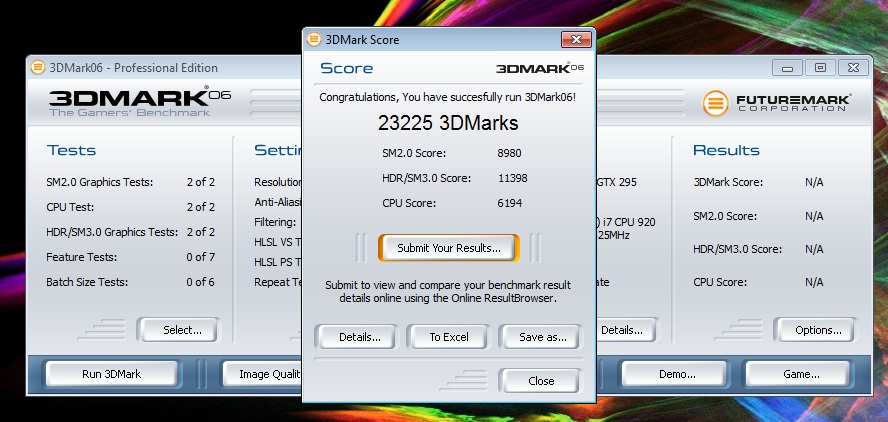Click the GTX 295 graphics card text

click(x=616, y=182)
